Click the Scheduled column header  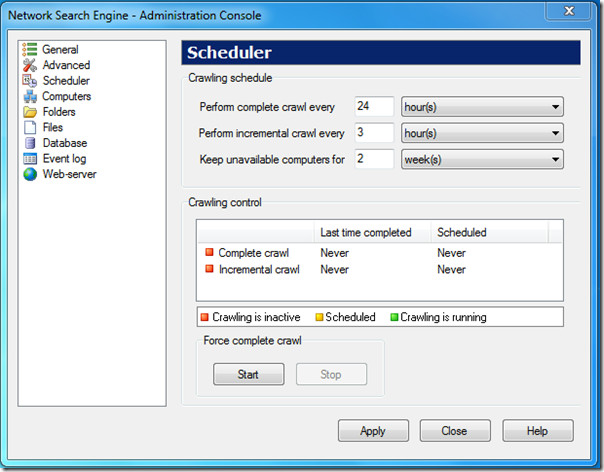(489, 232)
